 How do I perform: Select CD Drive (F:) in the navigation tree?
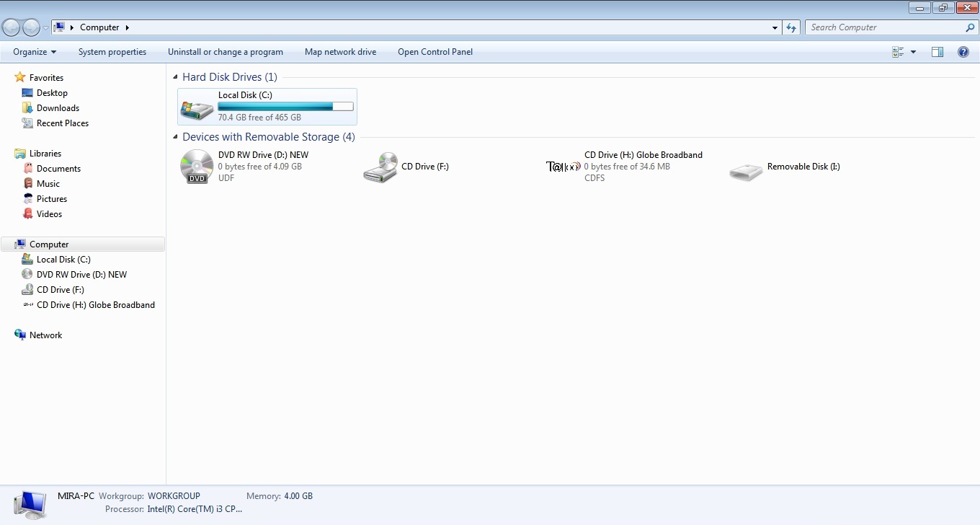point(61,290)
